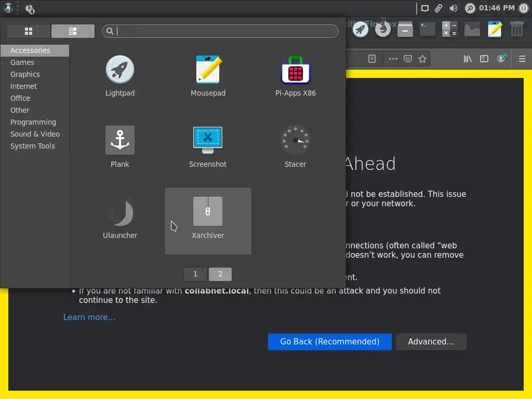
Task: Open the Firefox hamburger menu
Action: point(522,59)
